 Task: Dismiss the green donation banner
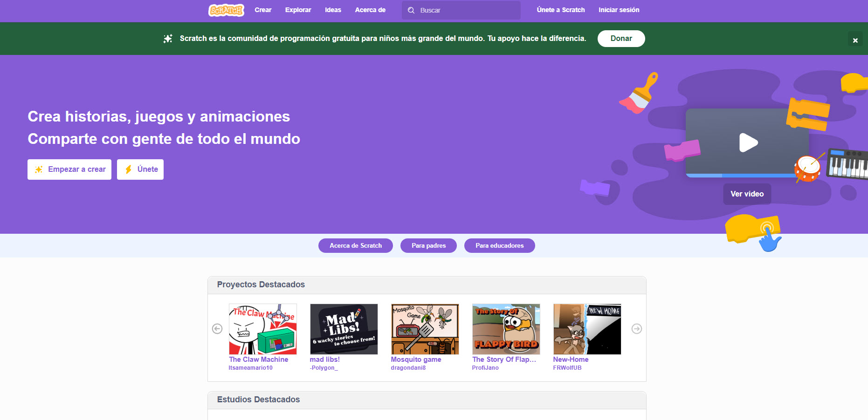[x=855, y=40]
